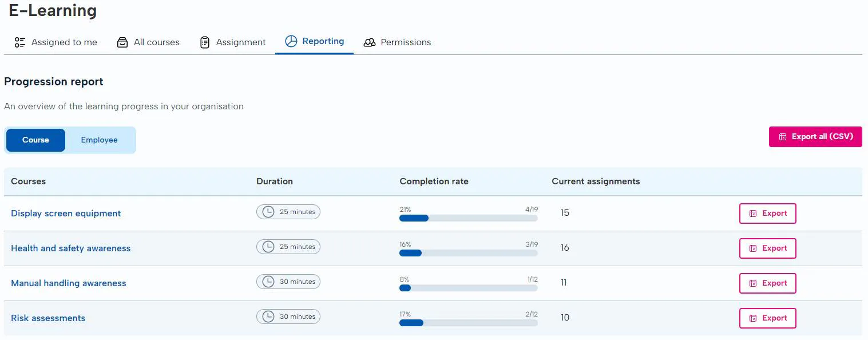
Task: Select the Course view toggle
Action: 35,140
